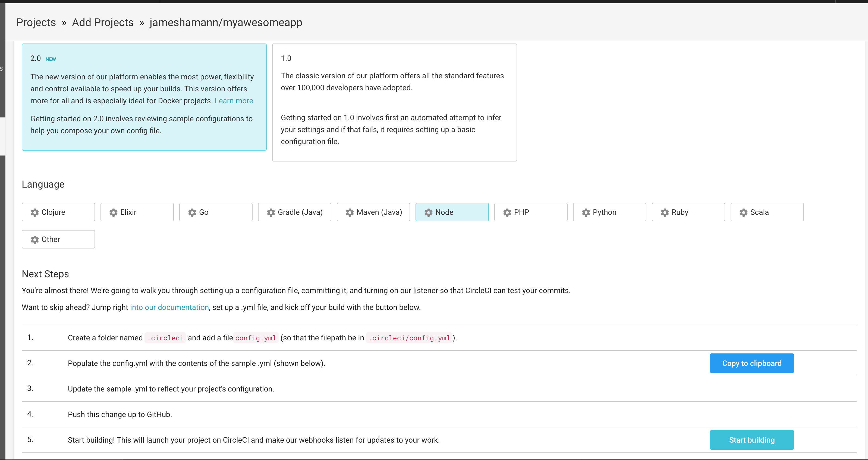Choose PHP as the language

click(531, 212)
